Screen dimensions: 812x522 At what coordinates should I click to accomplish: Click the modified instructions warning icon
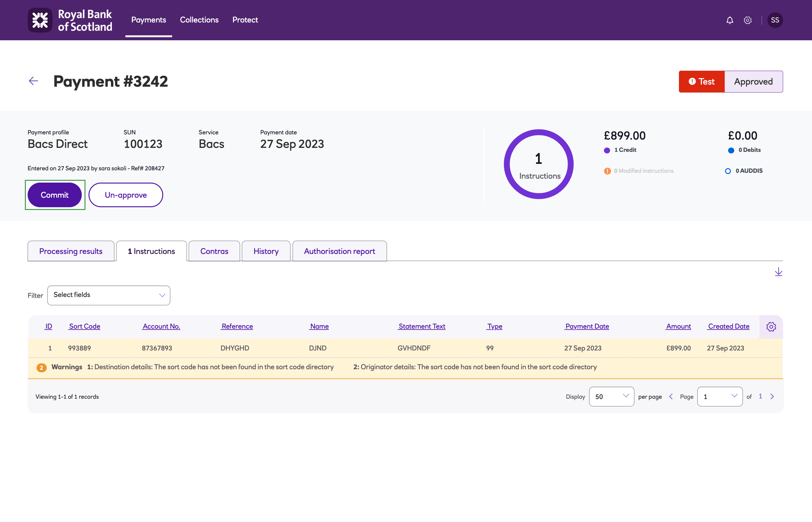[607, 171]
